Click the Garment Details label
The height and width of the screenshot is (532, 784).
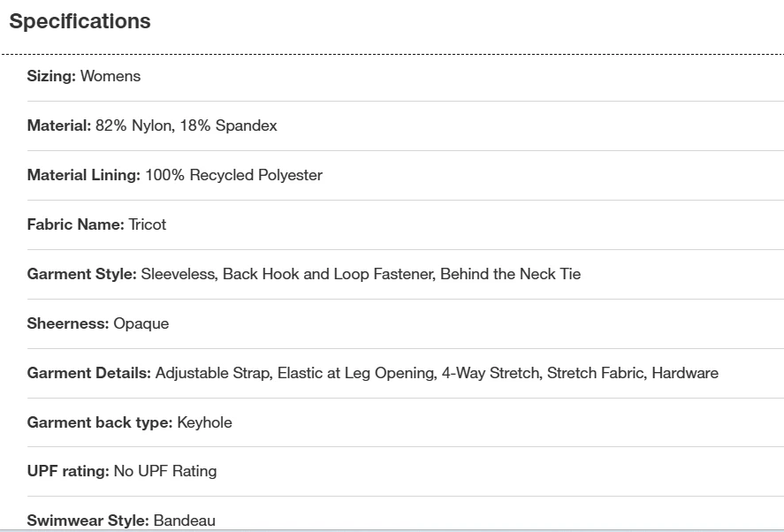[89, 373]
